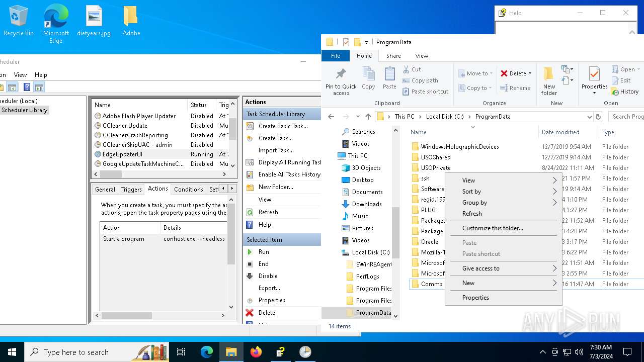Click Task Scheduler toolbar help icon

pos(27,87)
